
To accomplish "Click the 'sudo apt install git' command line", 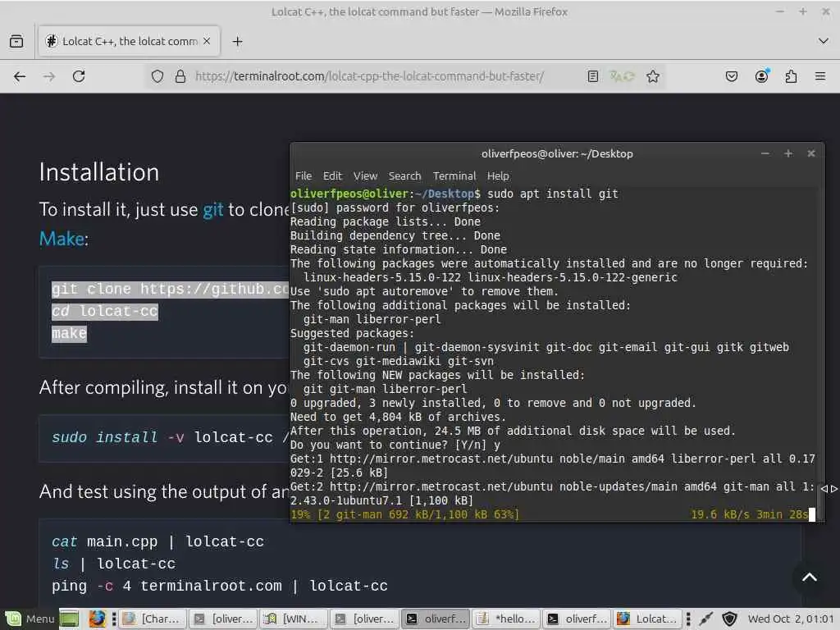I will [552, 194].
